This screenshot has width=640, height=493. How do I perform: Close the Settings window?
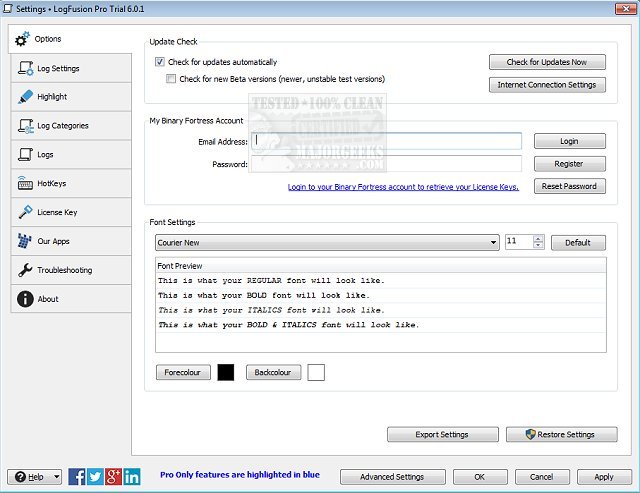click(625, 9)
